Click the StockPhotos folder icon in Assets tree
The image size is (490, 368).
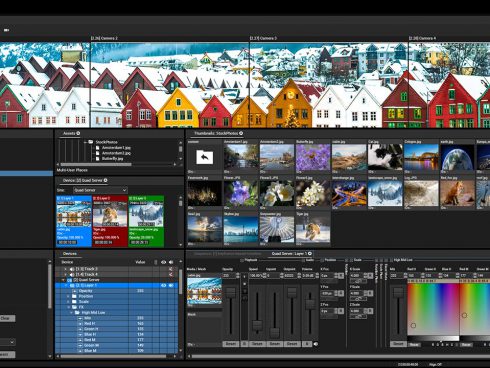(x=91, y=142)
